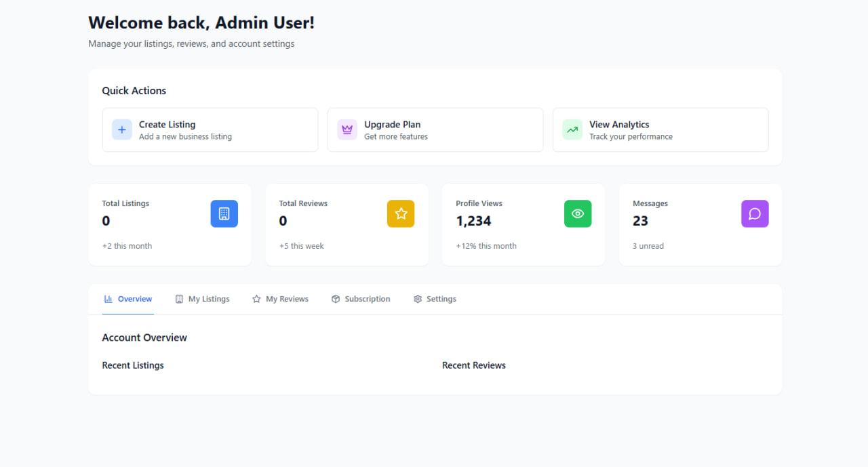Click the Messages label
This screenshot has width=868, height=467.
point(650,203)
